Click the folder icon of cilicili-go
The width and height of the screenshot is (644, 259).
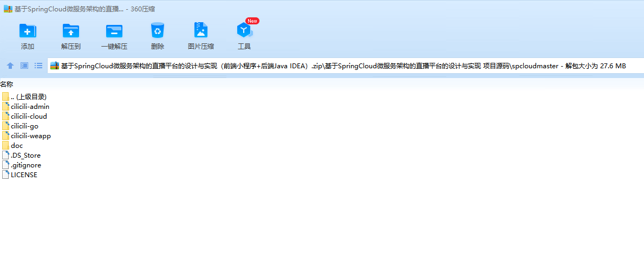tap(5, 126)
